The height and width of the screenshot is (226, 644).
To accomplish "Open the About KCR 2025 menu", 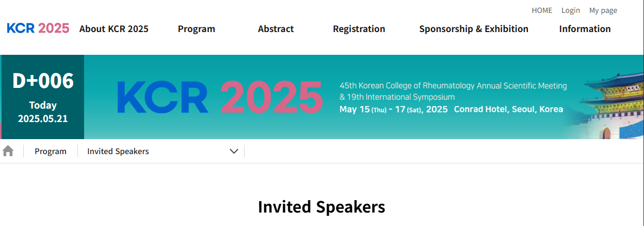I will (x=114, y=29).
